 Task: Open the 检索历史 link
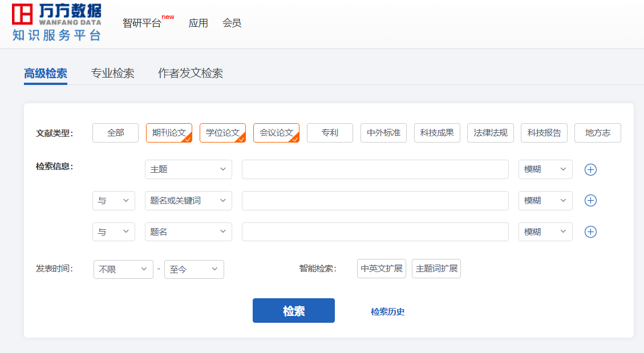(387, 311)
